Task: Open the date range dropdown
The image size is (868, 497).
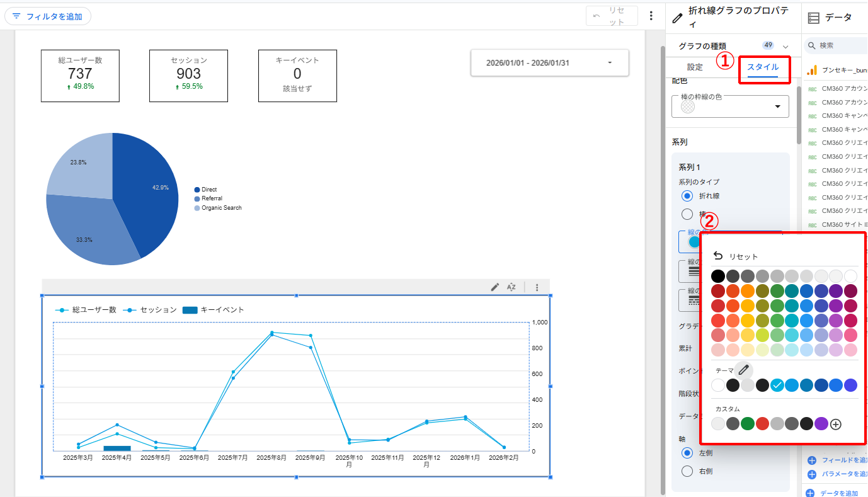Action: (x=549, y=63)
